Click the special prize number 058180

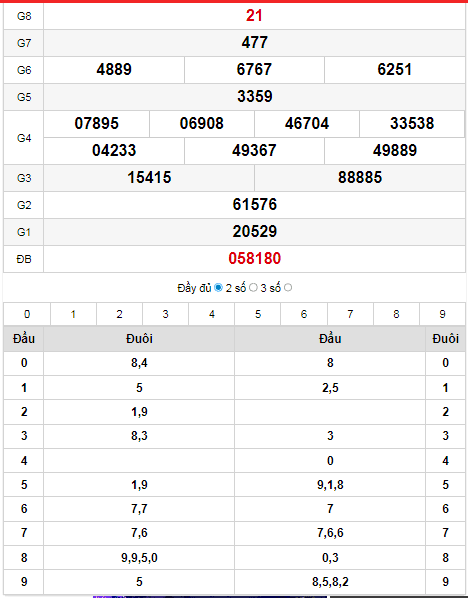pyautogui.click(x=254, y=259)
